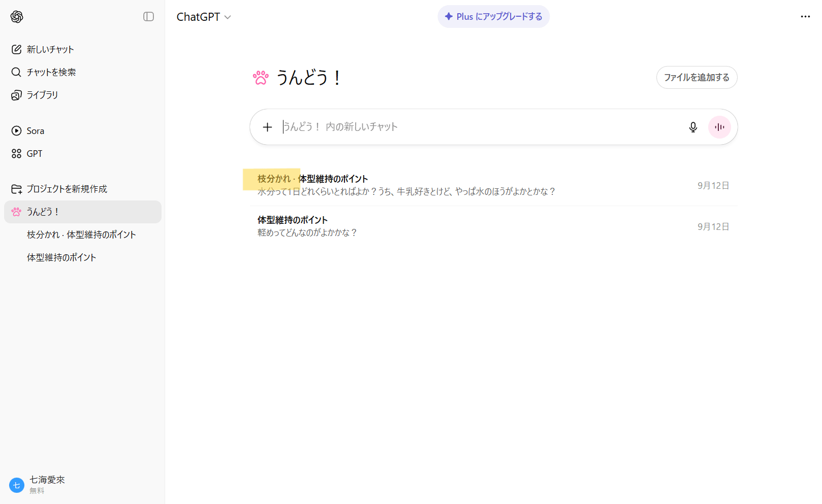Start a new chat from sidebar
The image size is (822, 504).
tap(50, 49)
